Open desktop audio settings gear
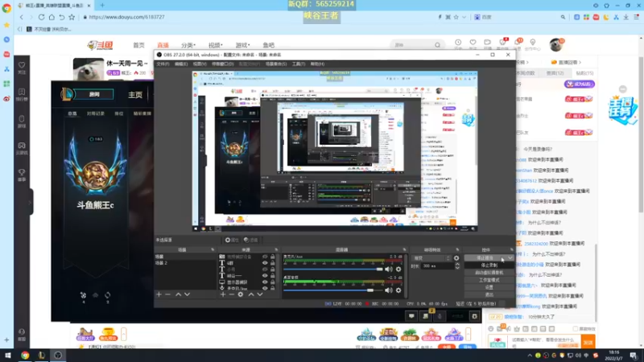Image resolution: width=644 pixels, height=362 pixels. pyautogui.click(x=398, y=290)
